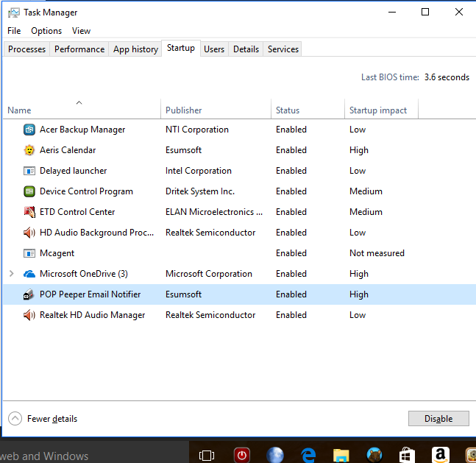Switch to the Services tab
476x463 pixels.
[283, 49]
